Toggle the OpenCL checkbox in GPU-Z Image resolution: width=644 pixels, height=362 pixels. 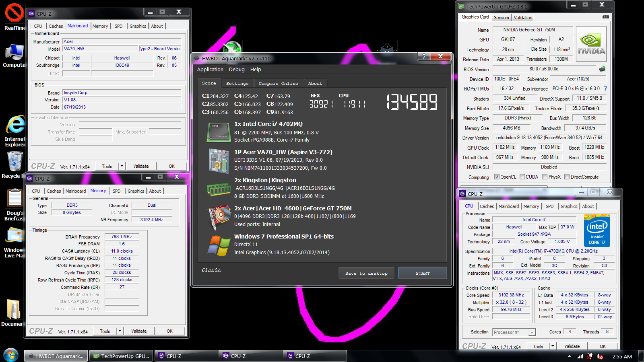[497, 177]
